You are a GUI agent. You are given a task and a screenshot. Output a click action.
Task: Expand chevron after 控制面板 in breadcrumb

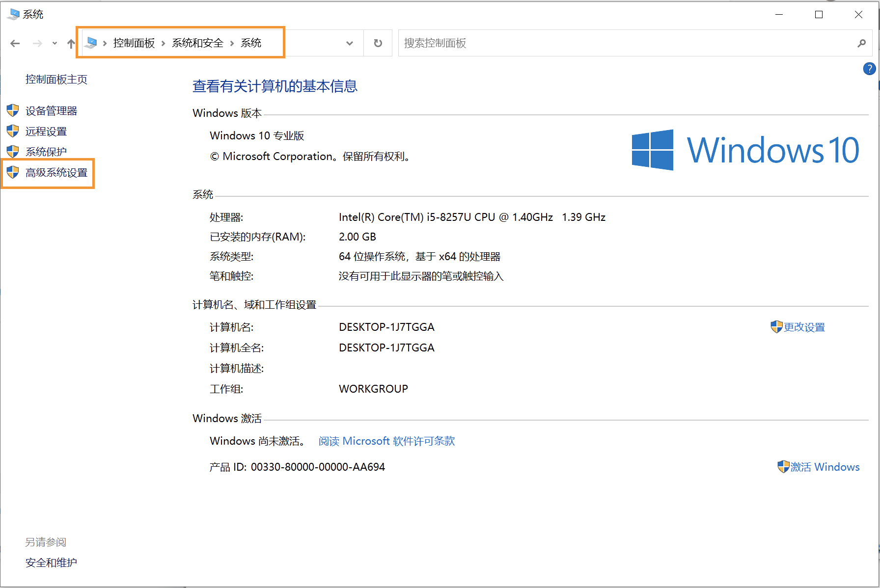pyautogui.click(x=163, y=43)
